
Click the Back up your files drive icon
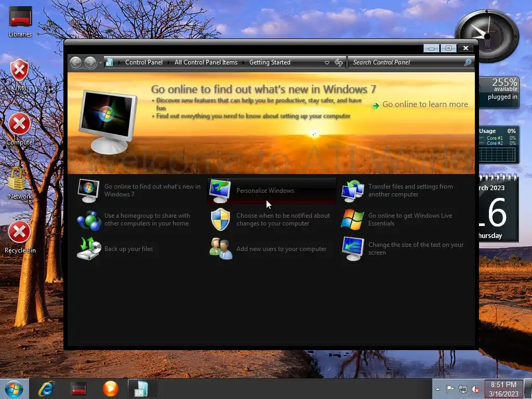(x=89, y=249)
